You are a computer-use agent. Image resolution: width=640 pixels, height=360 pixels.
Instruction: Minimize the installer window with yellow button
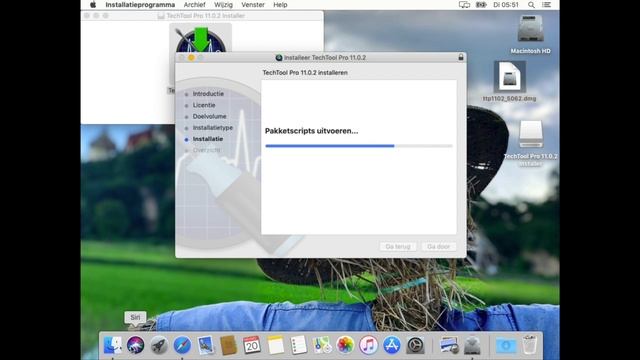(191, 58)
